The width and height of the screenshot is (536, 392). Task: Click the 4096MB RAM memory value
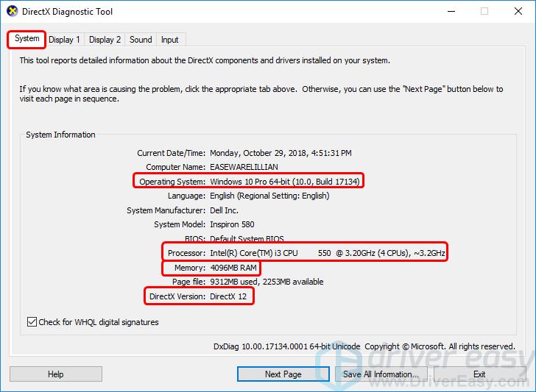(x=233, y=268)
